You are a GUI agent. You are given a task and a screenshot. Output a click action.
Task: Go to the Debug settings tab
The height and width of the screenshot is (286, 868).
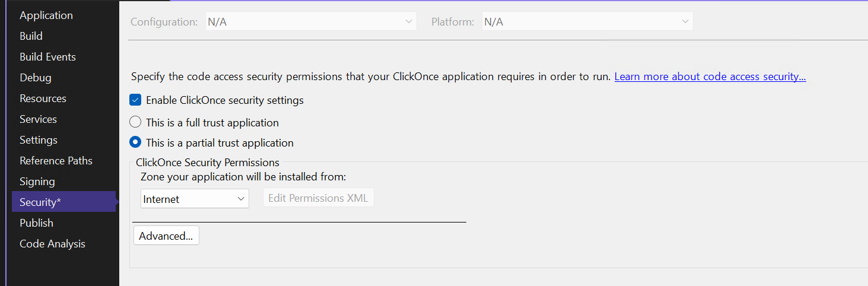(x=36, y=78)
